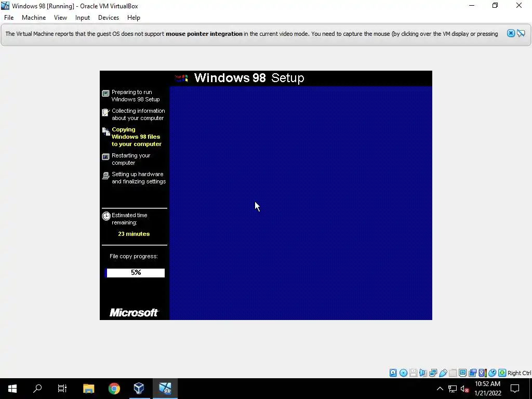
Task: Click the Collecting information step icon
Action: pos(106,112)
